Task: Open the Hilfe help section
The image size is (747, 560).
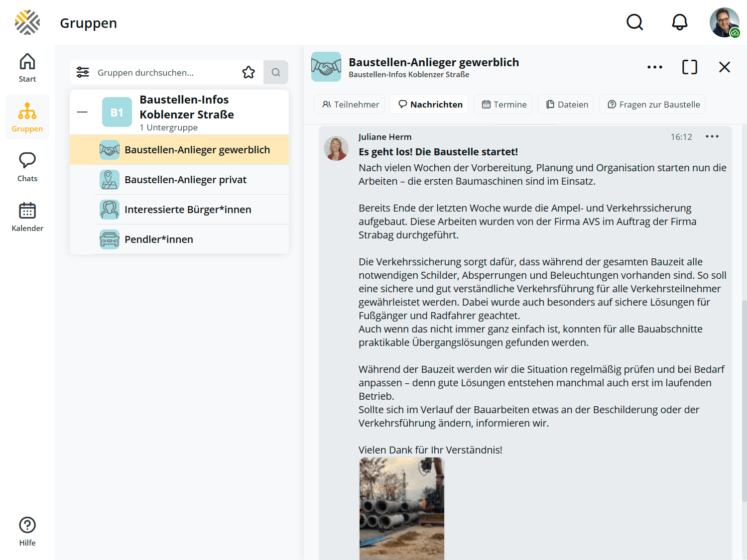Action: point(27,532)
